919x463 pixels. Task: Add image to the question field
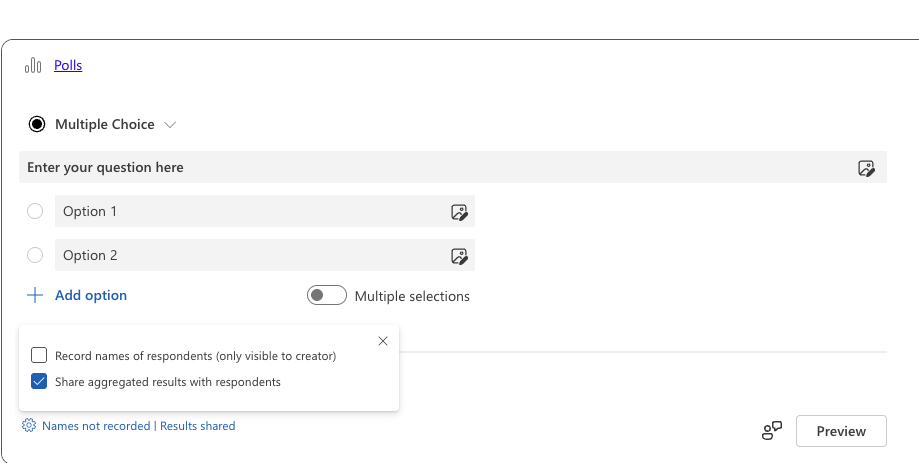pyautogui.click(x=866, y=168)
